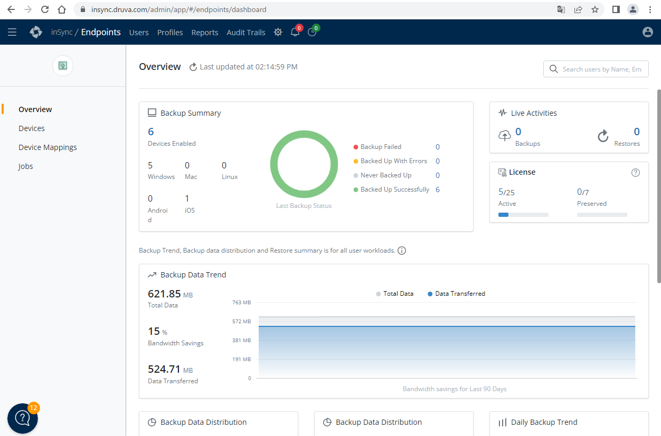Open the Users menu
Image resolution: width=661 pixels, height=436 pixels.
(x=139, y=32)
